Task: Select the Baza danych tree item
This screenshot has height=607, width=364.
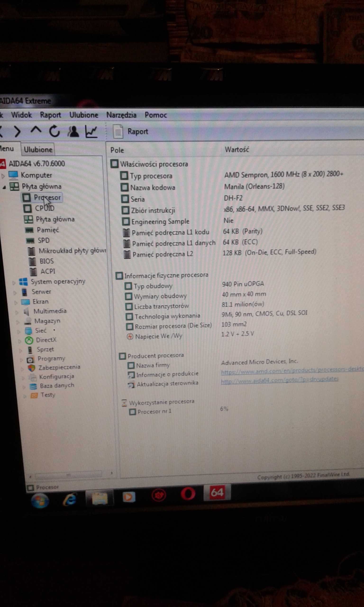Action: tap(52, 386)
